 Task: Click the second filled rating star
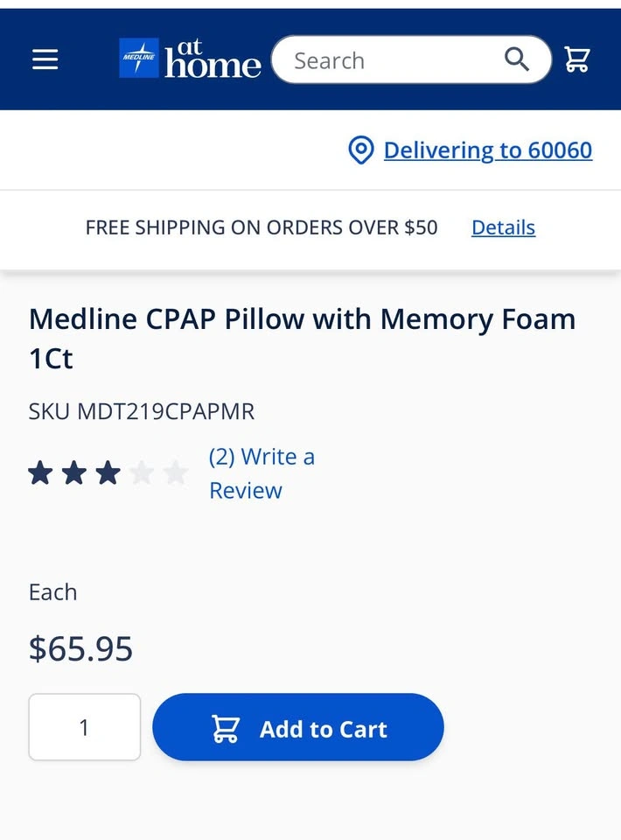[74, 473]
